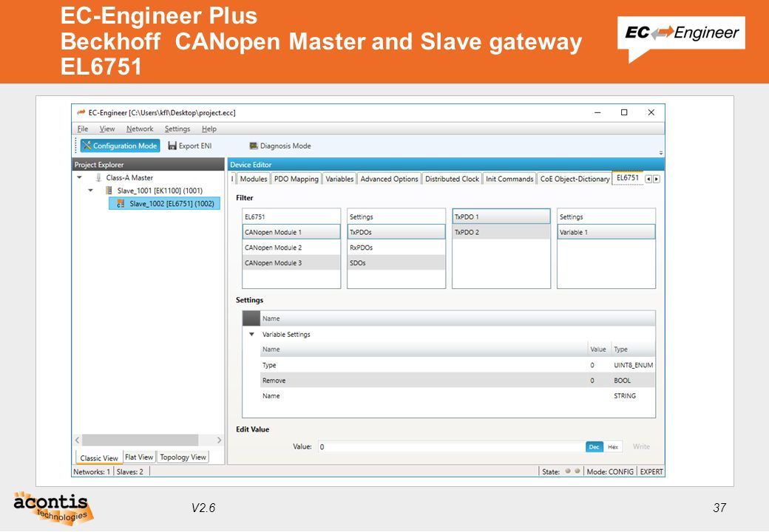Click Export ENI toolbar button
This screenshot has height=532, width=769.
tap(190, 146)
